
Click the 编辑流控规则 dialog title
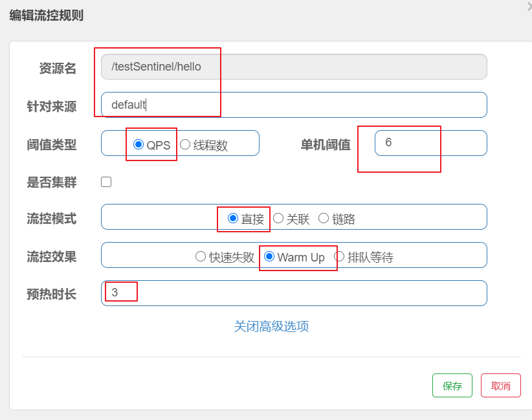click(x=47, y=16)
